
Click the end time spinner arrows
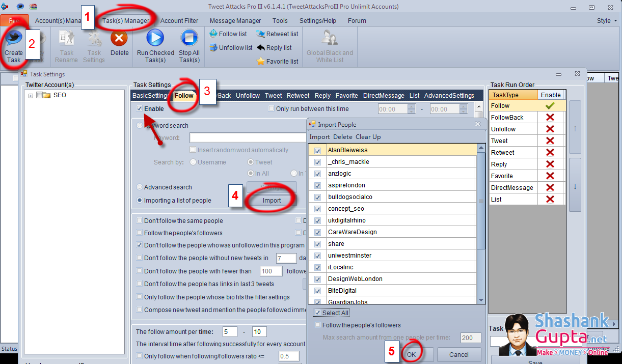click(x=463, y=109)
